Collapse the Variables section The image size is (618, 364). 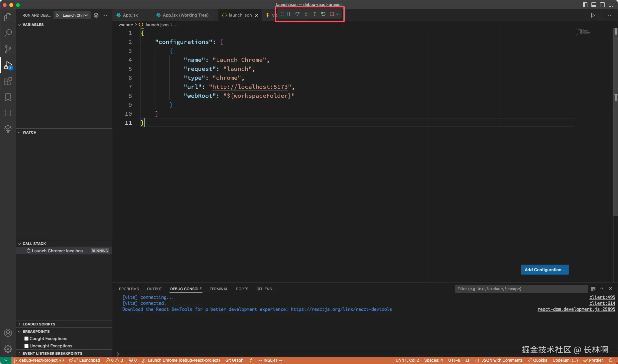(33, 25)
